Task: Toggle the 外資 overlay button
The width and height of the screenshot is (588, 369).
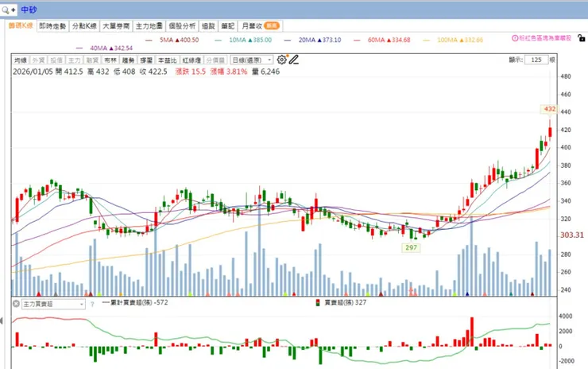Action: click(38, 60)
